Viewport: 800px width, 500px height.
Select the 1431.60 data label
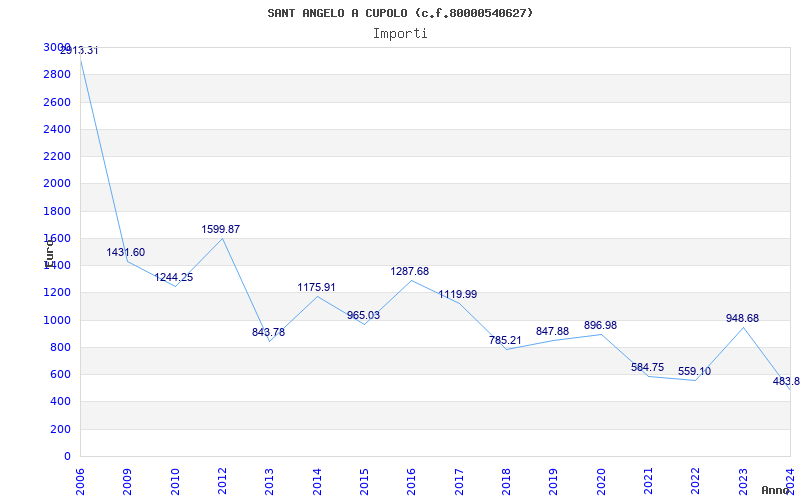pyautogui.click(x=126, y=253)
